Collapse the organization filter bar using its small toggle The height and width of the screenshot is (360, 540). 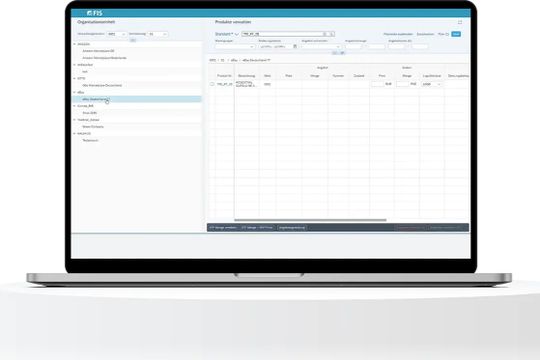pos(133,40)
